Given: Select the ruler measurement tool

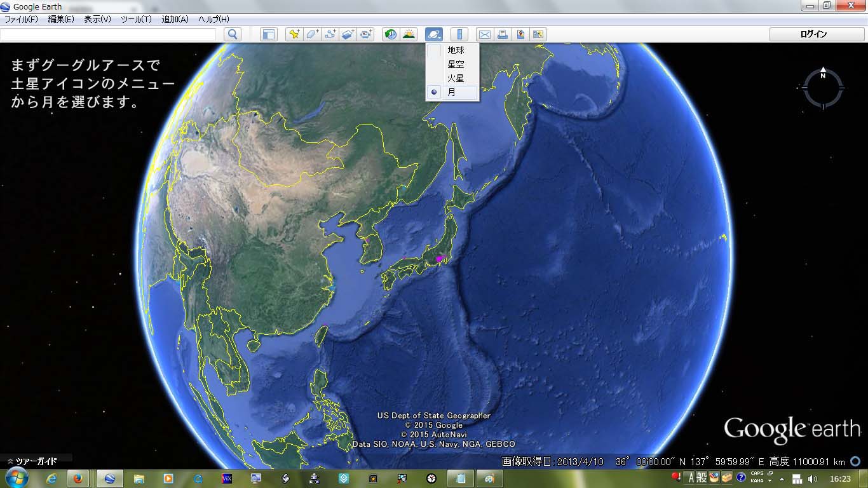Looking at the screenshot, I should [459, 34].
